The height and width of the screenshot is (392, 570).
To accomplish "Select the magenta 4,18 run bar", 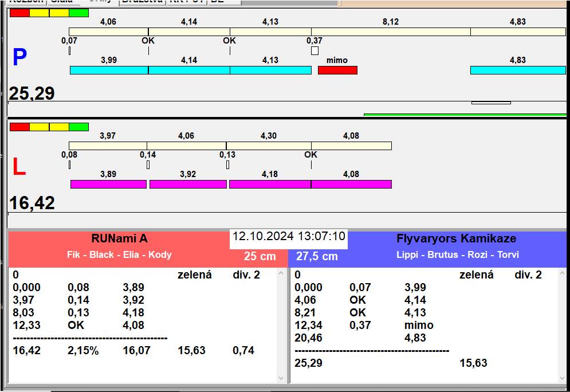I will [x=270, y=184].
